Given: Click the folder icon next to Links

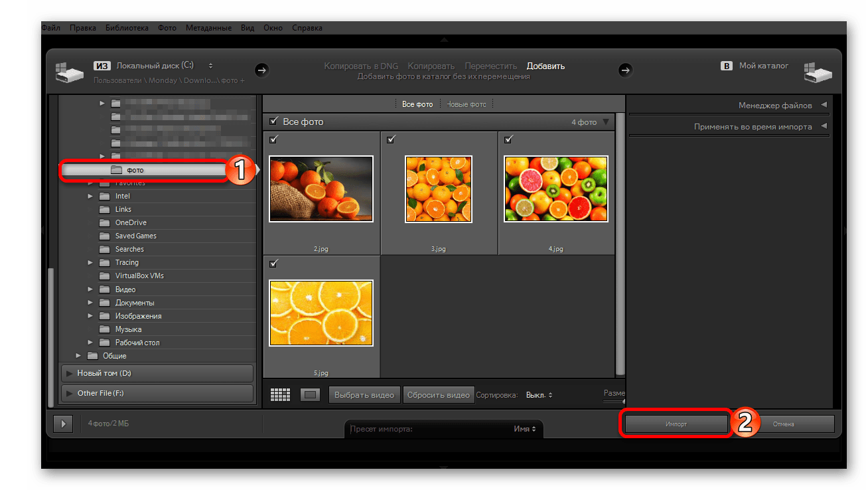Looking at the screenshot, I should click(x=104, y=209).
